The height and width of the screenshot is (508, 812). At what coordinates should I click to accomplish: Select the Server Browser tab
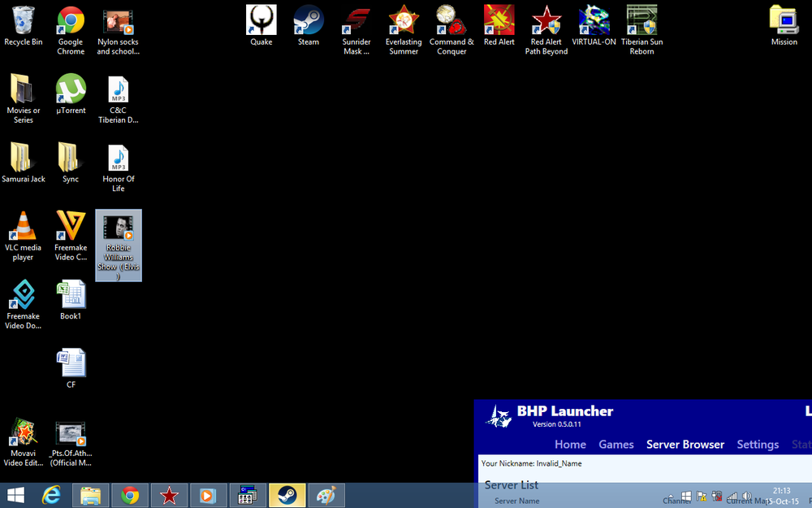point(685,445)
